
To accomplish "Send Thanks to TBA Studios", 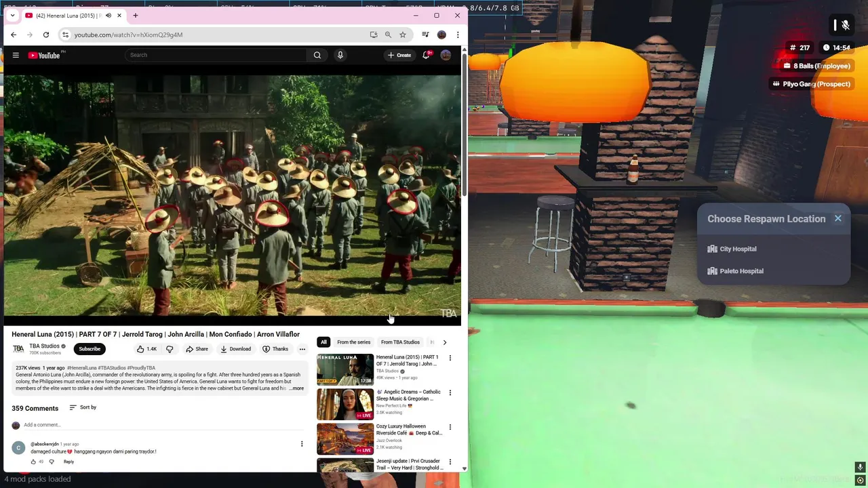I will [x=275, y=349].
